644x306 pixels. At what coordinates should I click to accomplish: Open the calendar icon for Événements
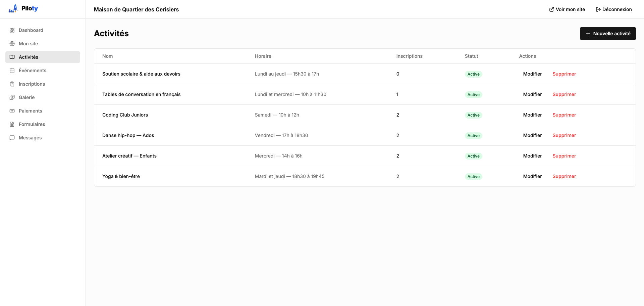[12, 71]
